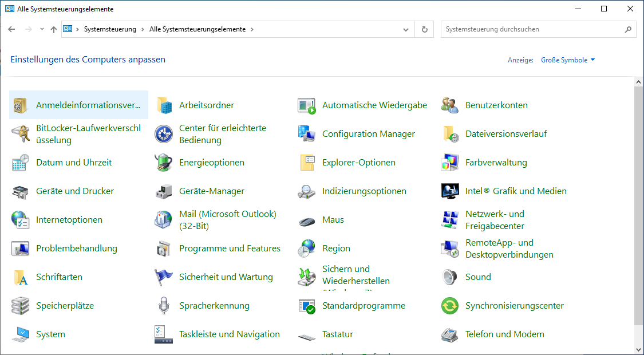Click the scrollbar up arrow
The width and height of the screenshot is (644, 355).
coord(638,82)
